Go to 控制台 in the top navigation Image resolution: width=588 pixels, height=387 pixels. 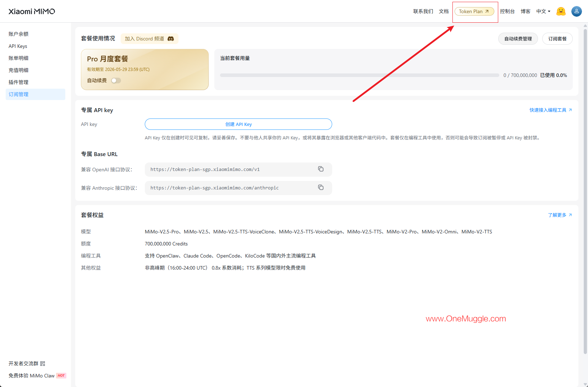507,11
